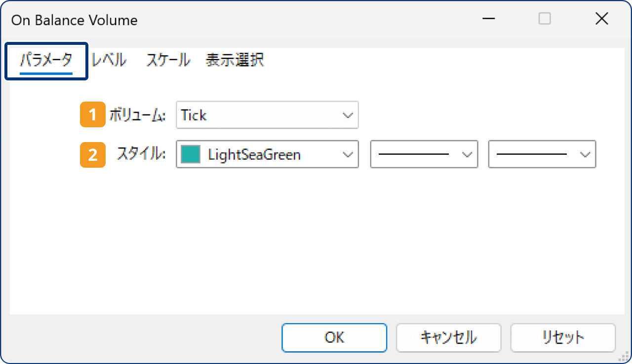632x364 pixels.
Task: Click the ボリューム label text
Action: pyautogui.click(x=137, y=114)
